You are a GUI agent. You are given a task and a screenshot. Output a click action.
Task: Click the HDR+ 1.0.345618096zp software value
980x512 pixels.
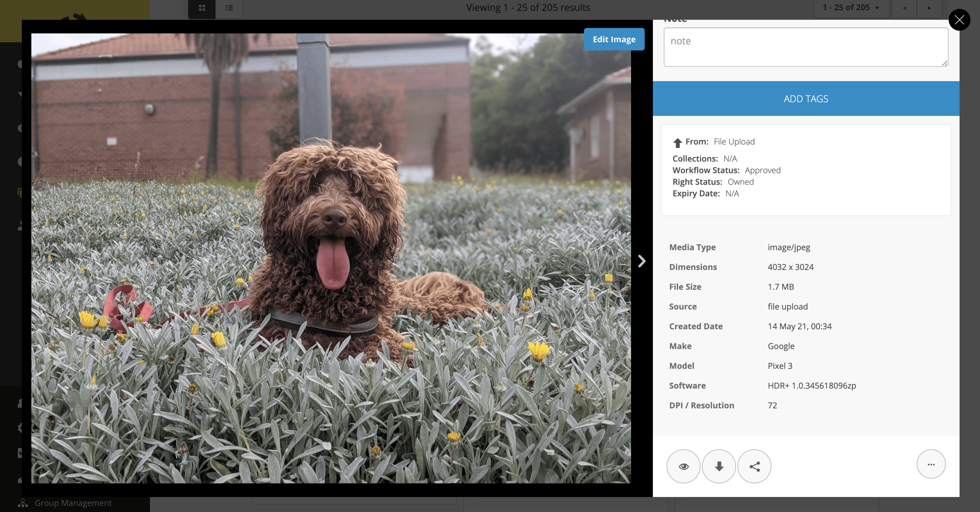(811, 386)
